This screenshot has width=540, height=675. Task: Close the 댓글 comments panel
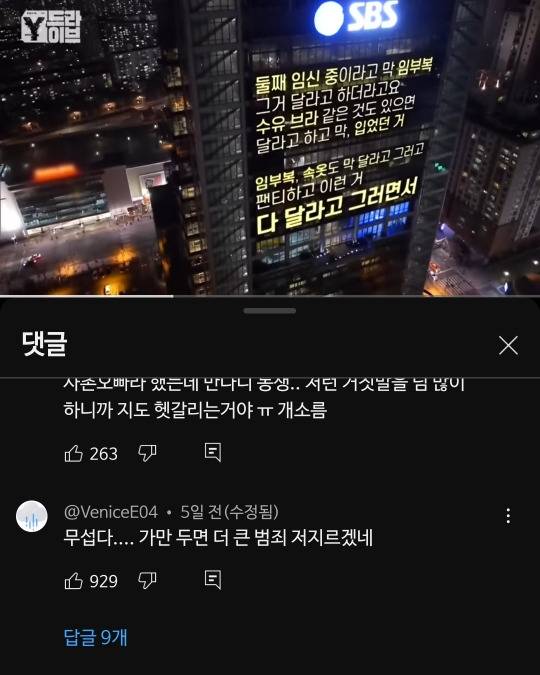tap(508, 345)
